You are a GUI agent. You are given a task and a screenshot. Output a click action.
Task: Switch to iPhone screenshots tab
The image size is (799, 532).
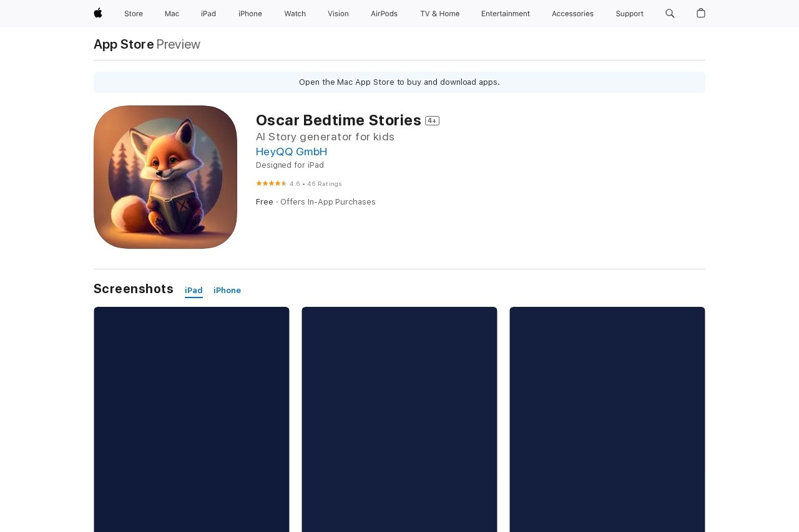click(227, 291)
